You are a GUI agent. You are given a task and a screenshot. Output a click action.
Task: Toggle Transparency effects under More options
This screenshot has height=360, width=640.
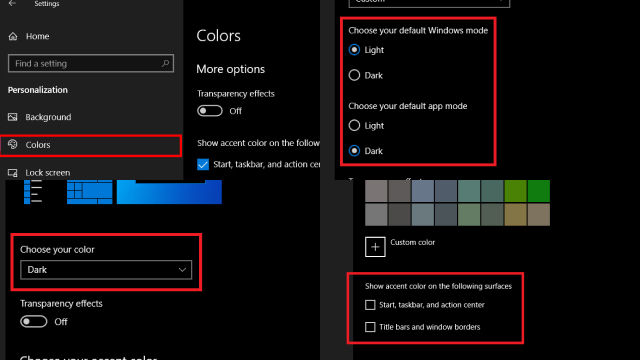pos(210,111)
